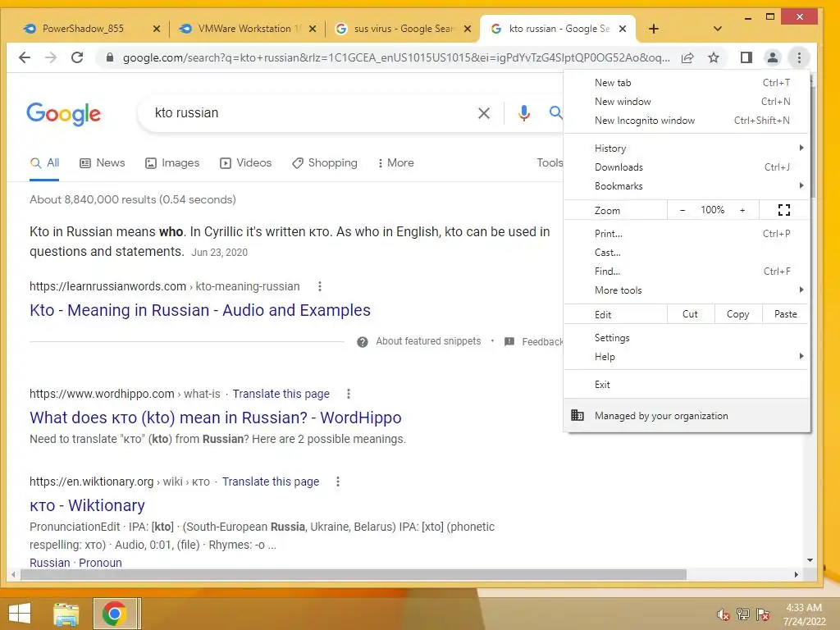Viewport: 840px width, 630px height.
Task: Open the кто - Wiktionary result
Action: click(87, 505)
